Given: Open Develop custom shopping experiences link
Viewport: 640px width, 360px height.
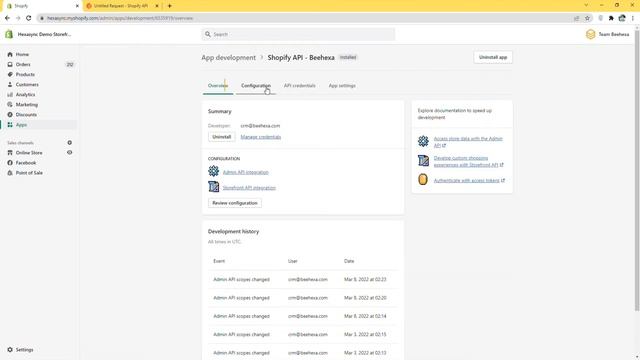Looking at the screenshot, I should tap(468, 161).
